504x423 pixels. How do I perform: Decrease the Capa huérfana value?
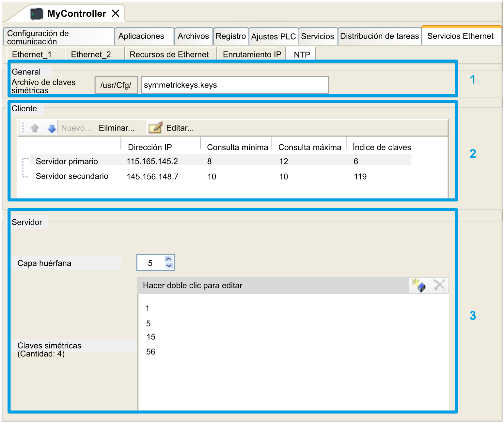(169, 266)
